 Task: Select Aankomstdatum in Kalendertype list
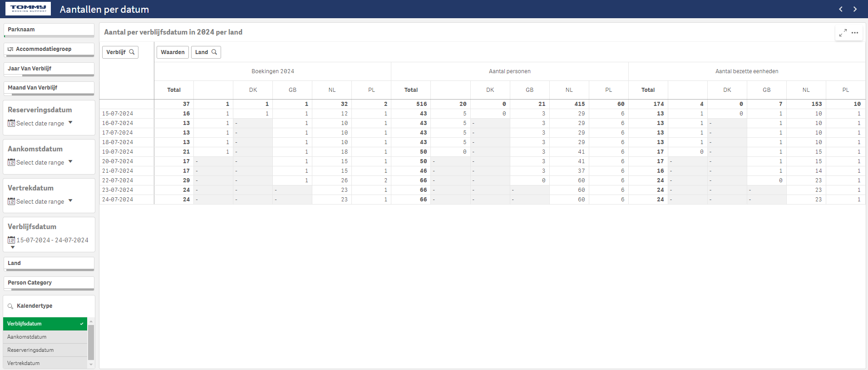45,337
